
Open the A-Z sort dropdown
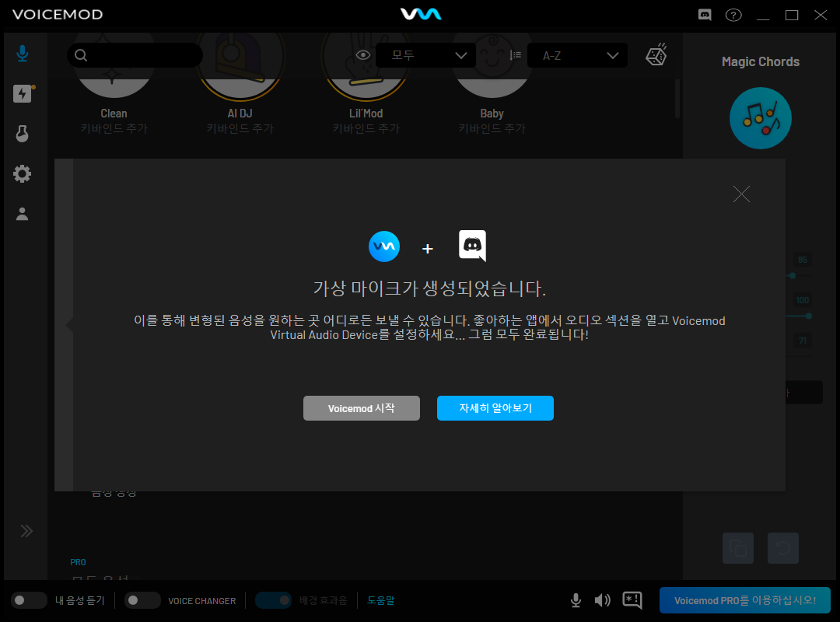[x=577, y=55]
